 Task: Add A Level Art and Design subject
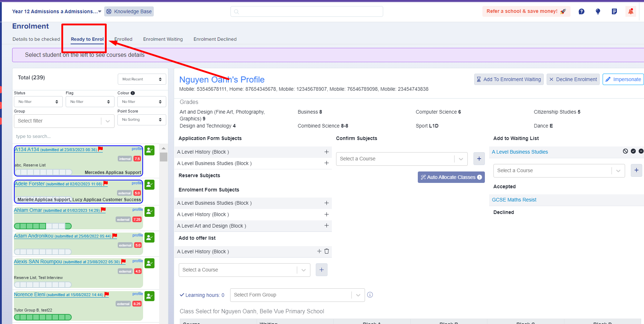pyautogui.click(x=326, y=225)
